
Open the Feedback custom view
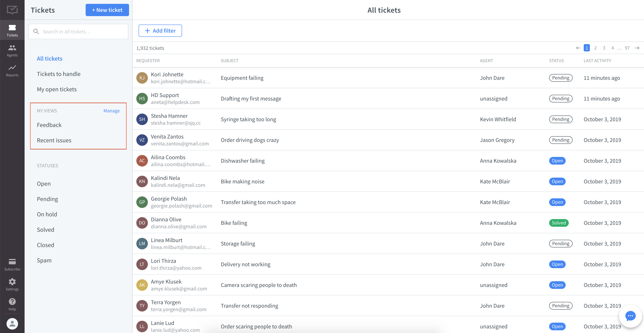49,125
